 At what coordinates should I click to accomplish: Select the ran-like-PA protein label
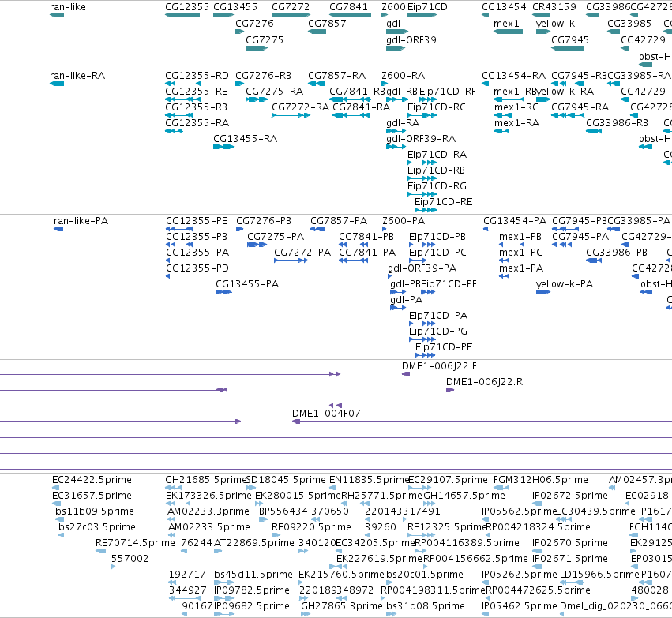(81, 221)
